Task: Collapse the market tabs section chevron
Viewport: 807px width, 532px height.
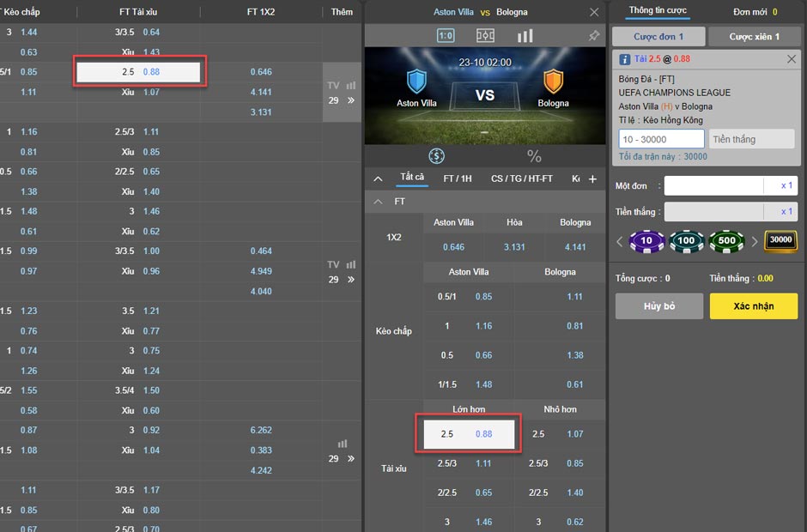Action: pyautogui.click(x=379, y=178)
